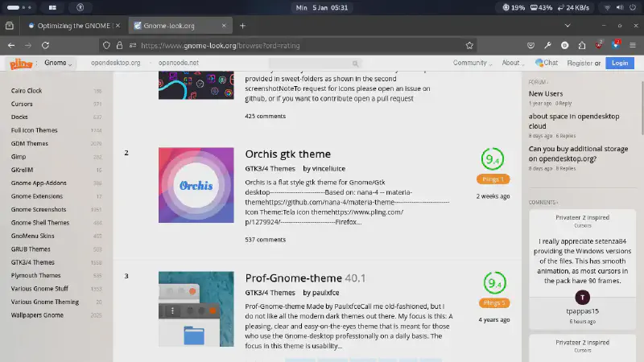The image size is (644, 362).
Task: Click the shield tracking protection icon
Action: pos(106,45)
